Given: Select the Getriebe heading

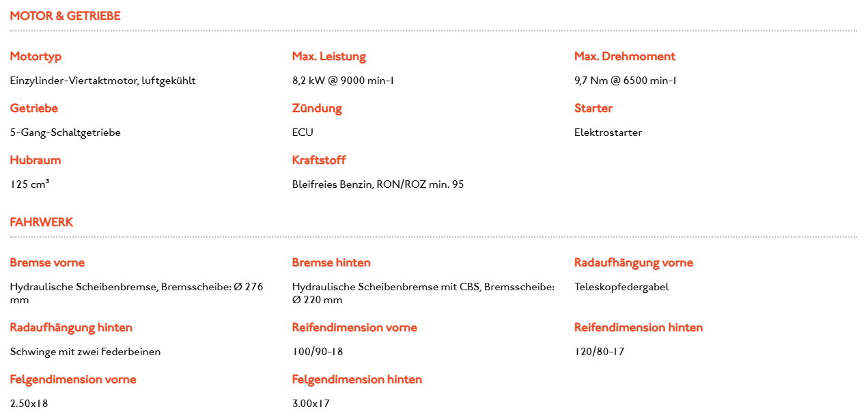Looking at the screenshot, I should (x=33, y=108).
